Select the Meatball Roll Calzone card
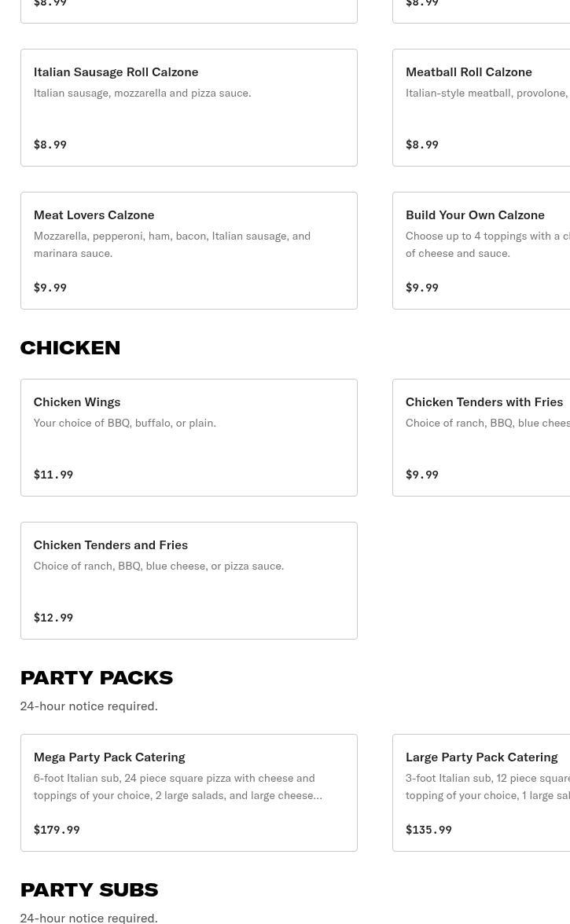The width and height of the screenshot is (570, 924). pos(481,107)
